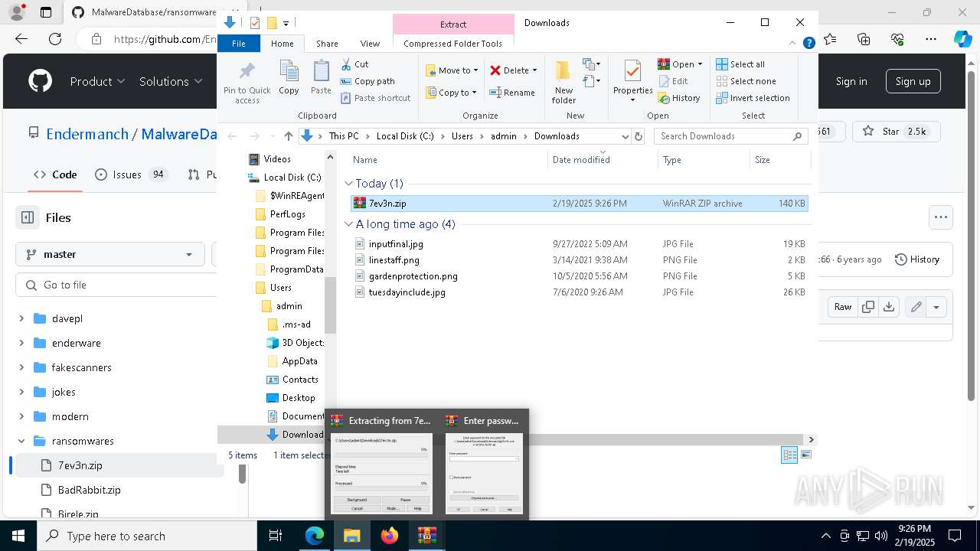Click the GitHub Sign up button
This screenshot has height=551, width=980.
click(x=913, y=81)
